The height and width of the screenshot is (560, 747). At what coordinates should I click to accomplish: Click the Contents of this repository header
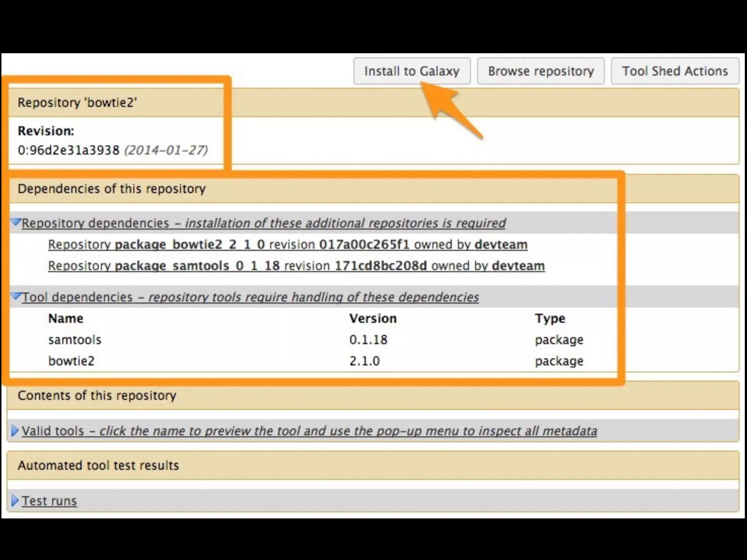coord(97,396)
